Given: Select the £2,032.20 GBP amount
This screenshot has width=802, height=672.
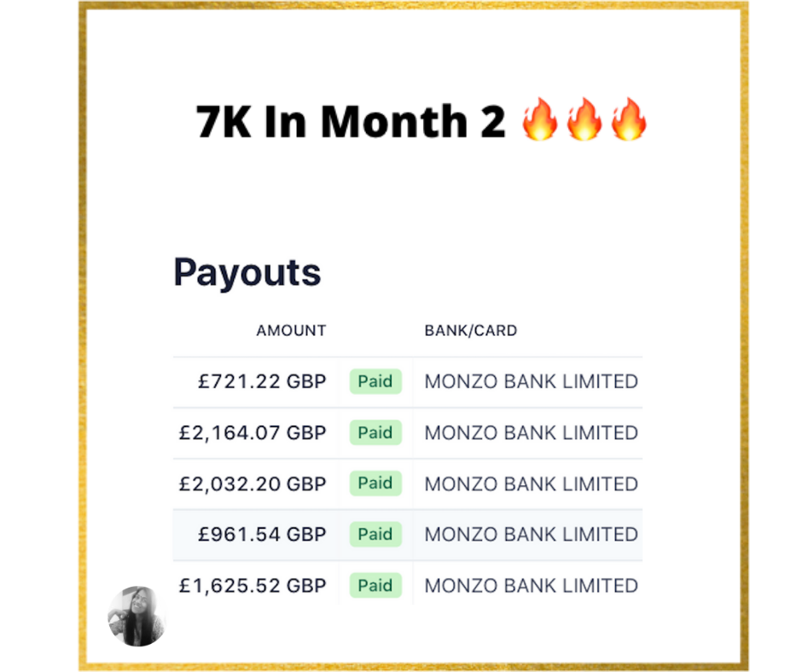Looking at the screenshot, I should [x=253, y=484].
